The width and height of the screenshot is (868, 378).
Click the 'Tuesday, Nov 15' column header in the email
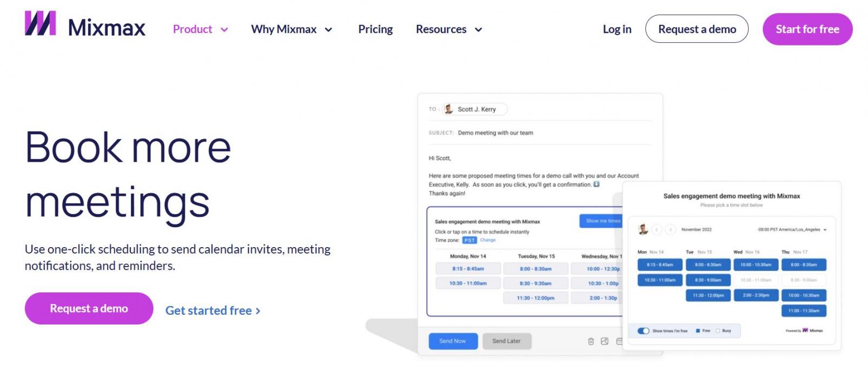[536, 256]
